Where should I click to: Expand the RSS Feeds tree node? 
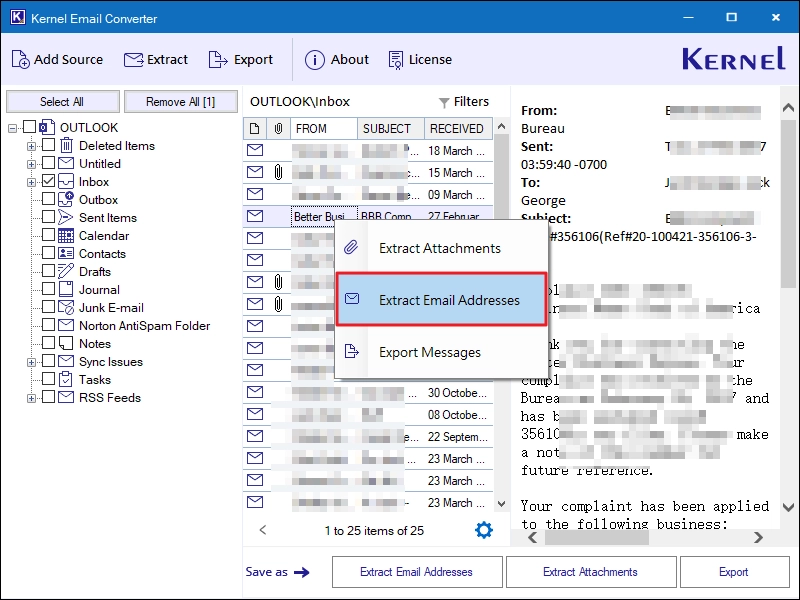click(31, 398)
